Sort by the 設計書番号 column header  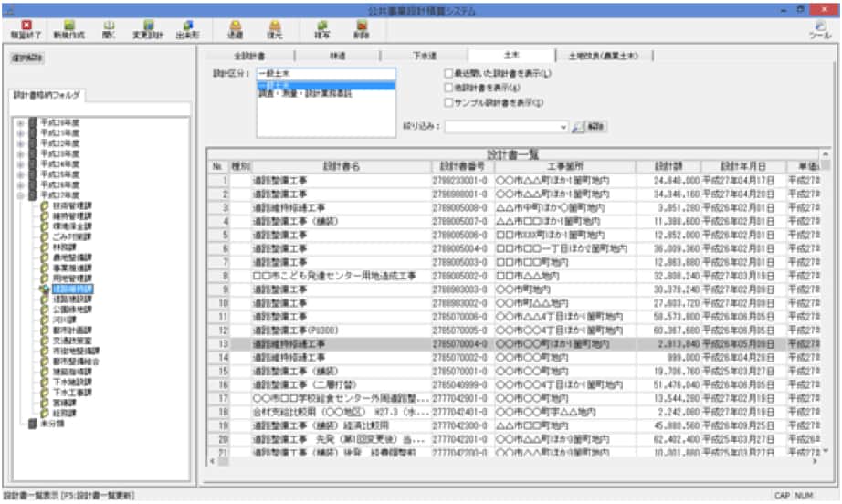pyautogui.click(x=462, y=166)
